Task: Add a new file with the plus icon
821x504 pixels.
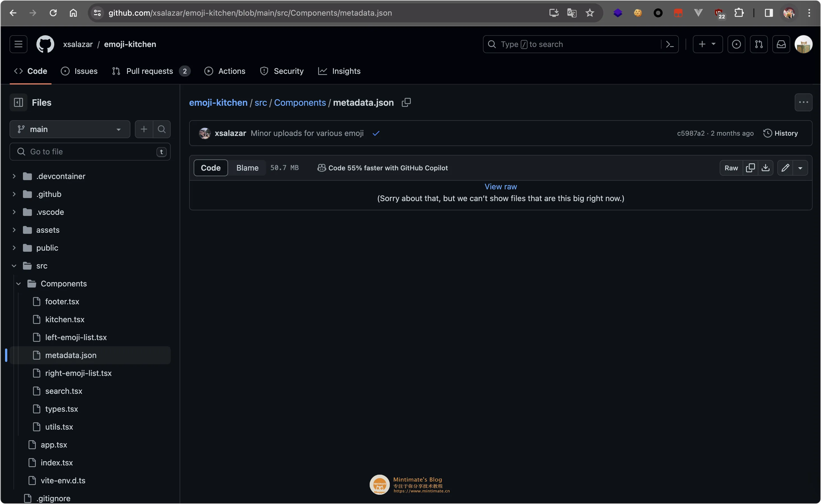Action: 144,129
